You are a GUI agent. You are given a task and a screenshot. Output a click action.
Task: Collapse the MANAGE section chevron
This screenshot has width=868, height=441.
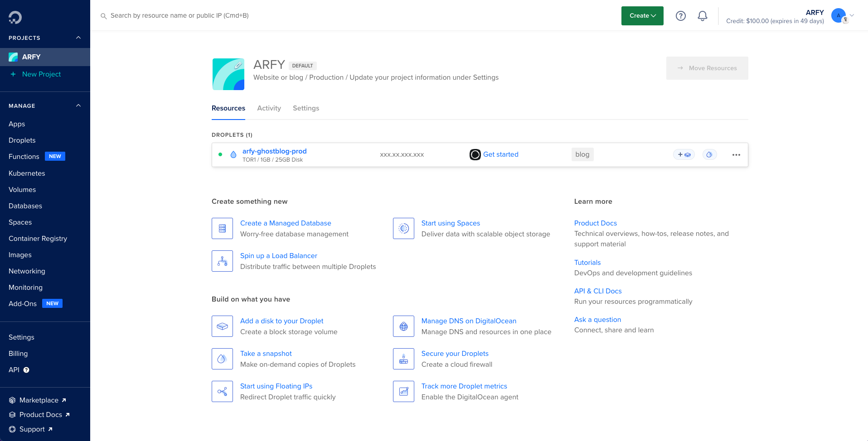(x=78, y=105)
